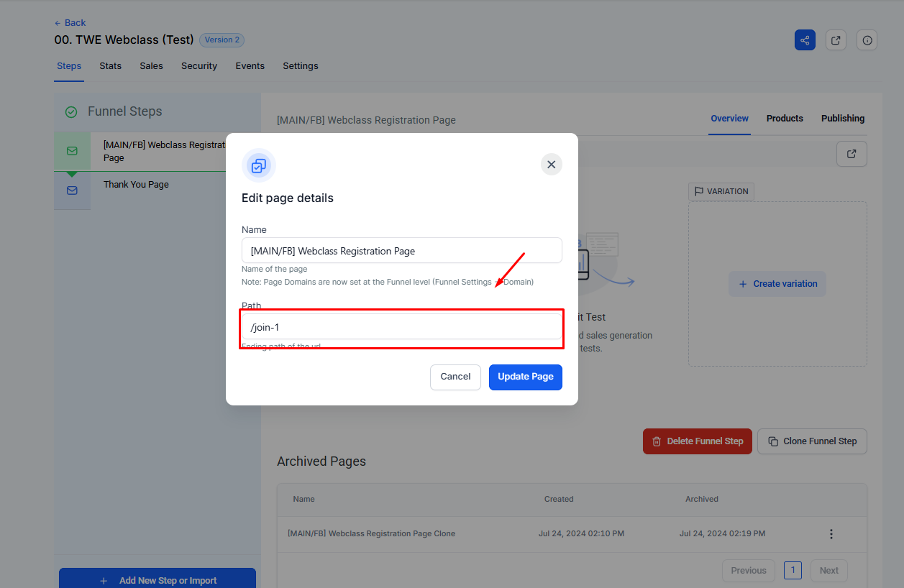Click the Path input field

[401, 327]
